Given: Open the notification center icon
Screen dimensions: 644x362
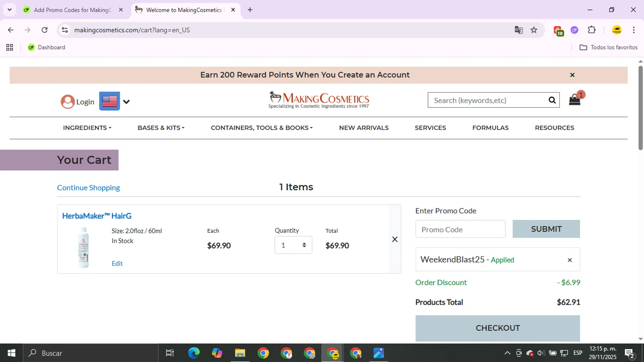Looking at the screenshot, I should click(x=630, y=354).
